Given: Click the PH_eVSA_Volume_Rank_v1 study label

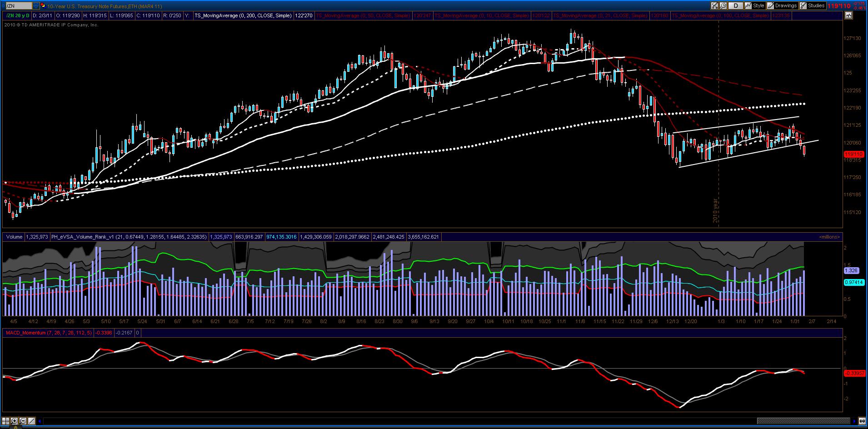Looking at the screenshot, I should [x=129, y=237].
